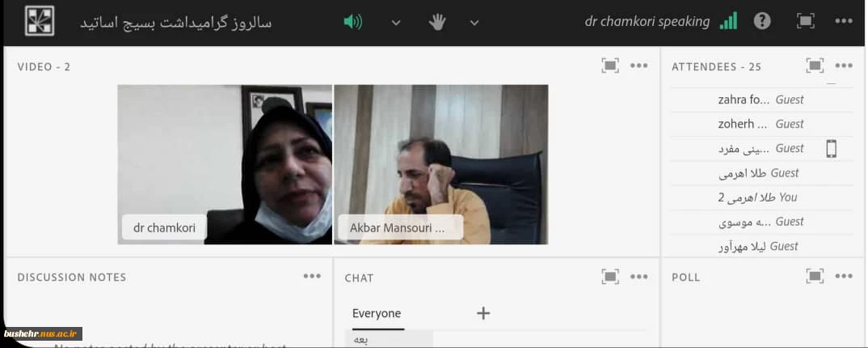Open the main three-dots menu in top bar

click(x=844, y=22)
